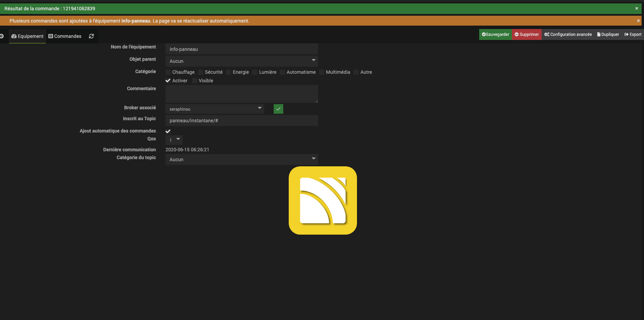
Task: Expand the Objet parent dropdown
Action: point(242,61)
